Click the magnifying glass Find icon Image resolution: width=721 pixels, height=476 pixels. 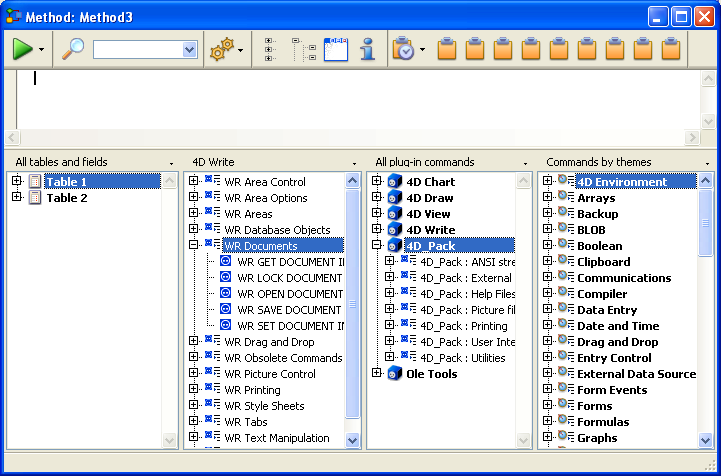click(x=74, y=49)
